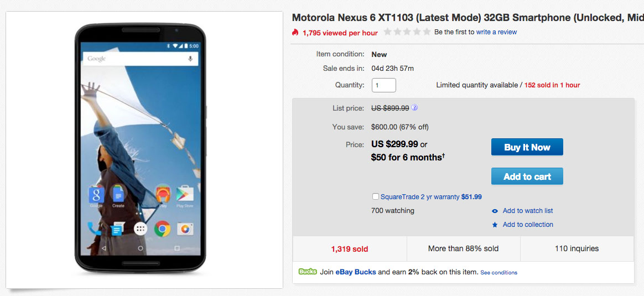This screenshot has height=296, width=644.
Task: Click the 1,319 sold cell
Action: 350,249
